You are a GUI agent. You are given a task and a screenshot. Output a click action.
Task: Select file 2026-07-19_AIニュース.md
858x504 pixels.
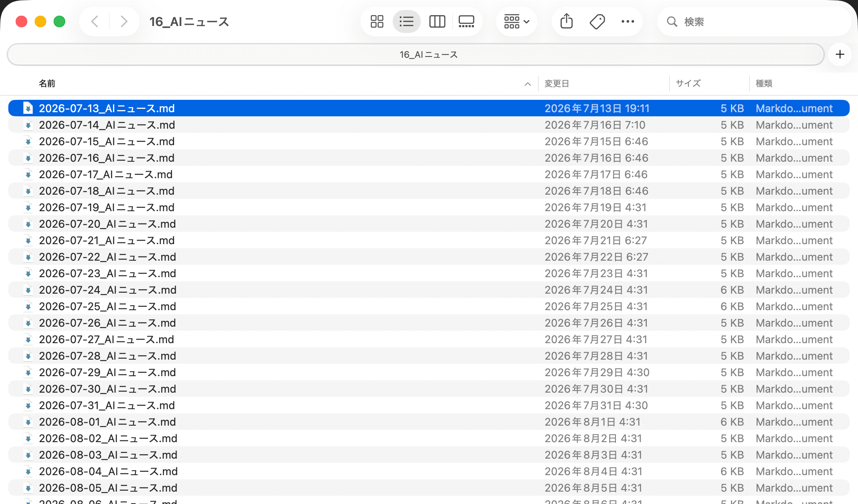point(429,207)
